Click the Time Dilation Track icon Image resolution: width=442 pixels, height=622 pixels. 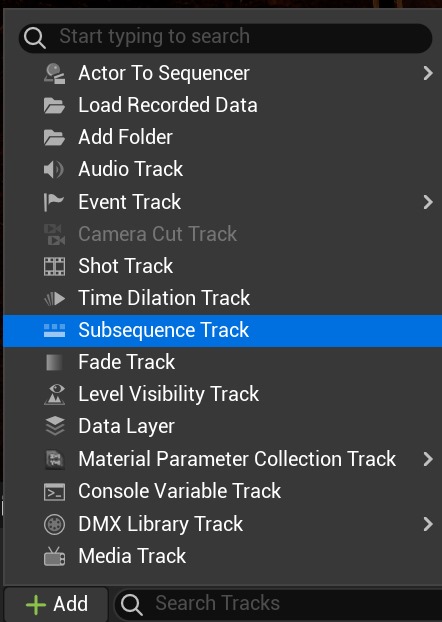click(54, 298)
